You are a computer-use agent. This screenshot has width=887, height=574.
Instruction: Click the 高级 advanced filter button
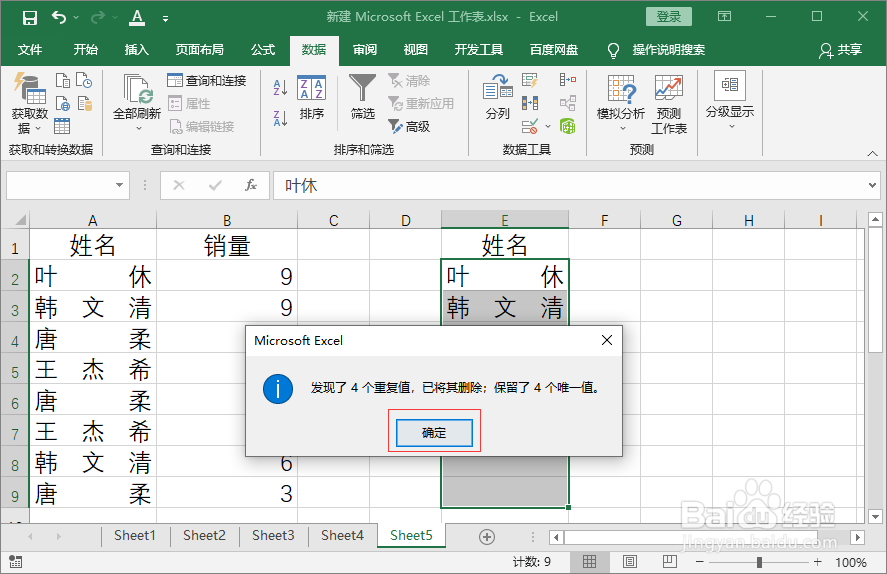(409, 126)
